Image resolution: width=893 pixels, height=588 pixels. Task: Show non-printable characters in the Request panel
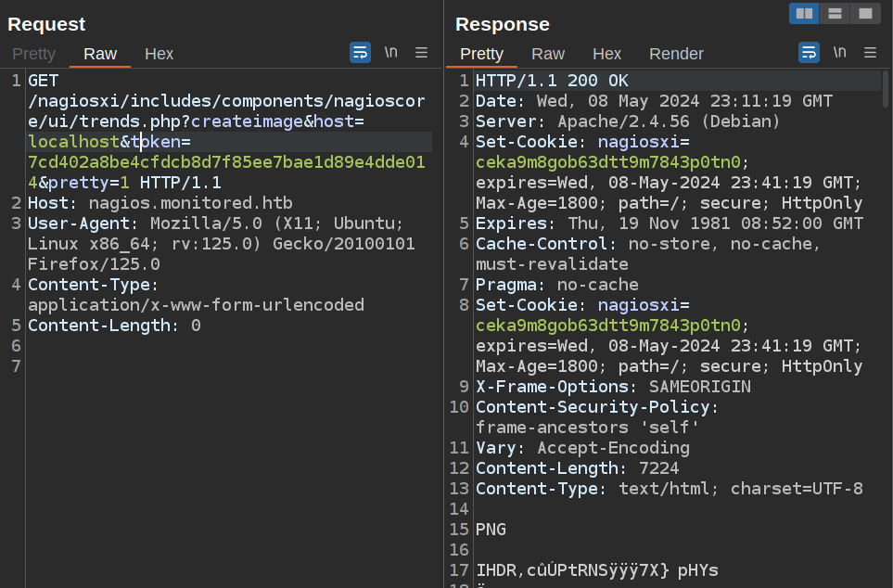tap(391, 53)
